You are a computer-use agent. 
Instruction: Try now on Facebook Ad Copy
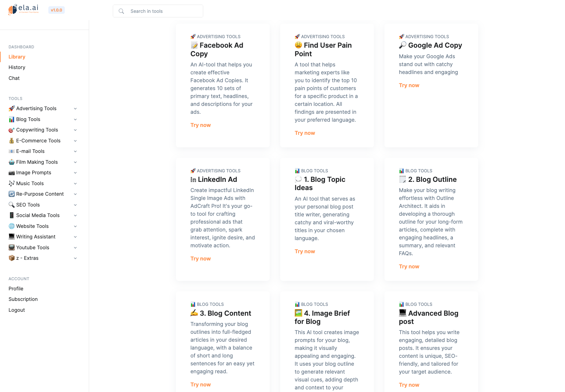(x=201, y=125)
